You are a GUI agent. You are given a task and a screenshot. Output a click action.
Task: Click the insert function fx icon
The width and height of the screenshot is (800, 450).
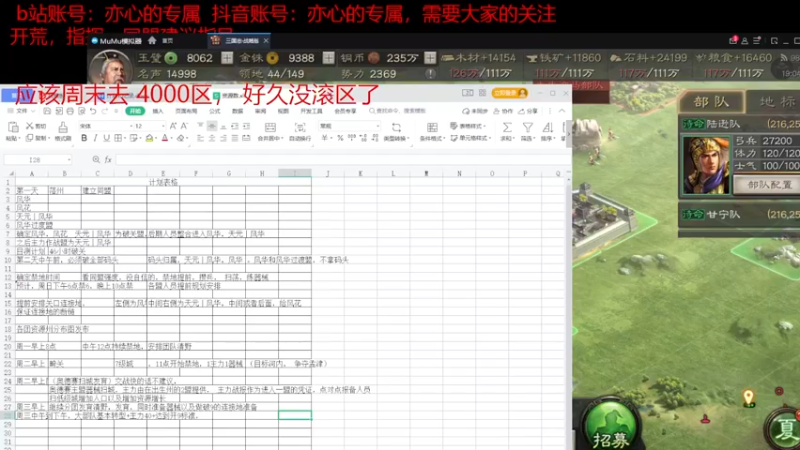(108, 160)
